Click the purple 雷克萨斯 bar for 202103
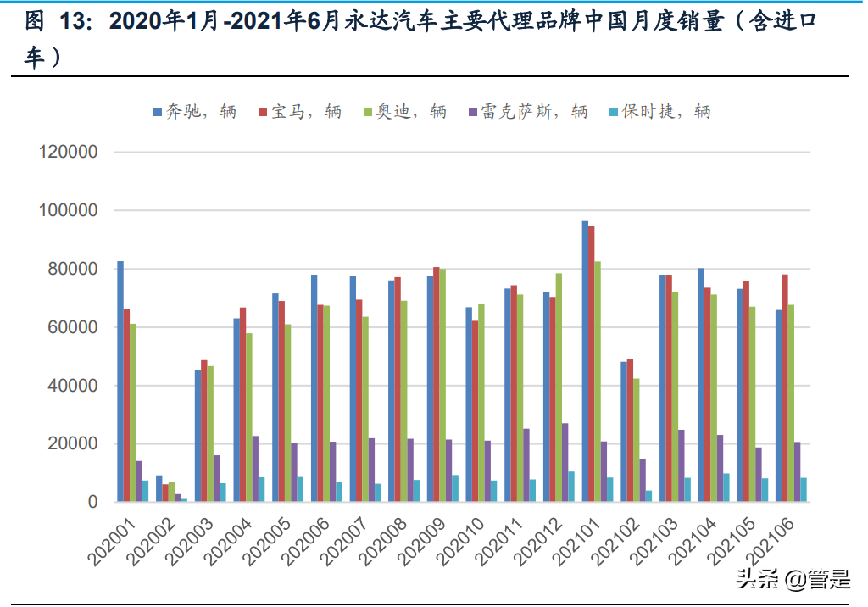The height and width of the screenshot is (607, 868). point(682,465)
